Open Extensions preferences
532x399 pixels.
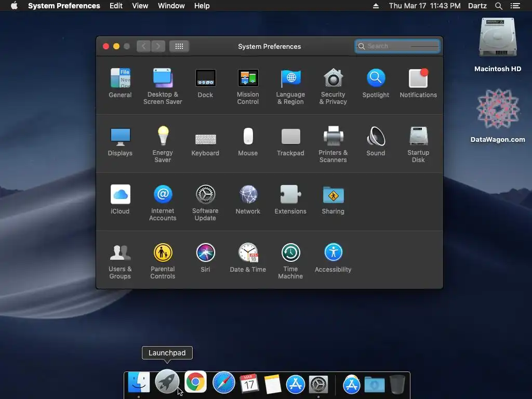point(290,199)
